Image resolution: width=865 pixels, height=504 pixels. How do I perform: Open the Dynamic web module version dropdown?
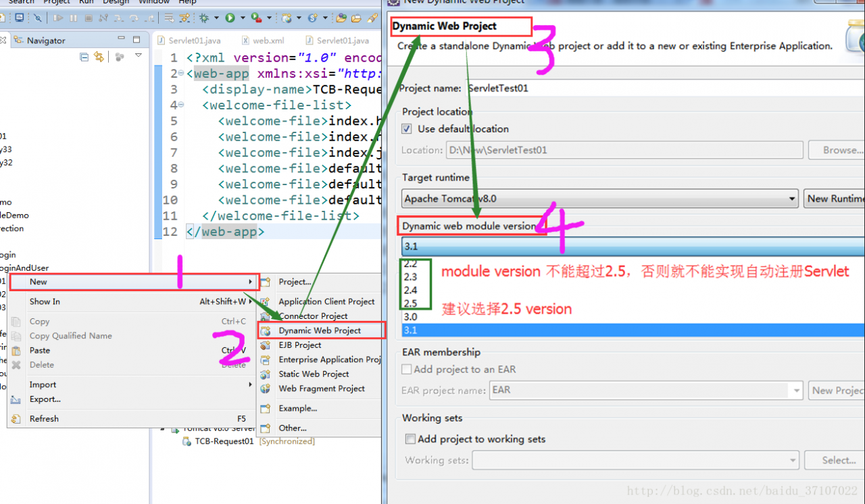(x=633, y=246)
